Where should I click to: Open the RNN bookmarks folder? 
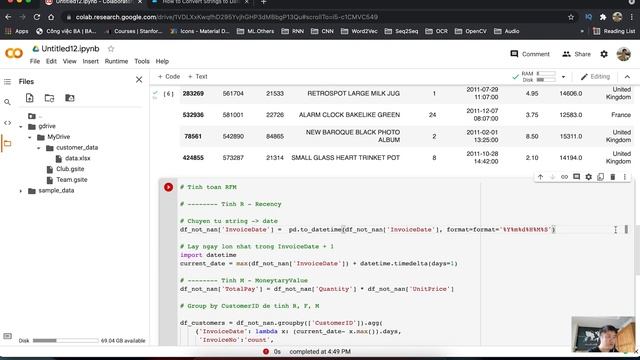[x=293, y=31]
